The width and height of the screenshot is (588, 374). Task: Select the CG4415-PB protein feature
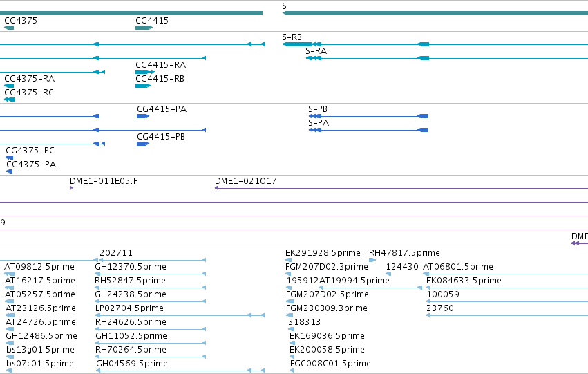(x=161, y=137)
